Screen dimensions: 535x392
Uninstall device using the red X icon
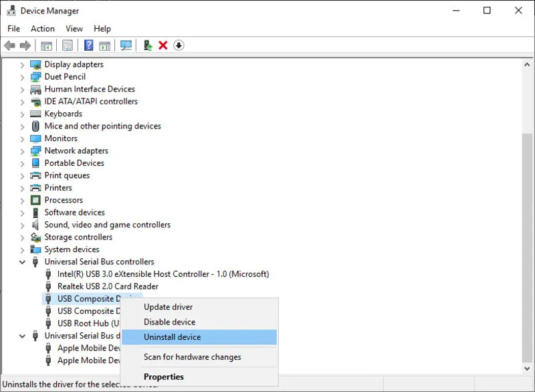point(163,45)
